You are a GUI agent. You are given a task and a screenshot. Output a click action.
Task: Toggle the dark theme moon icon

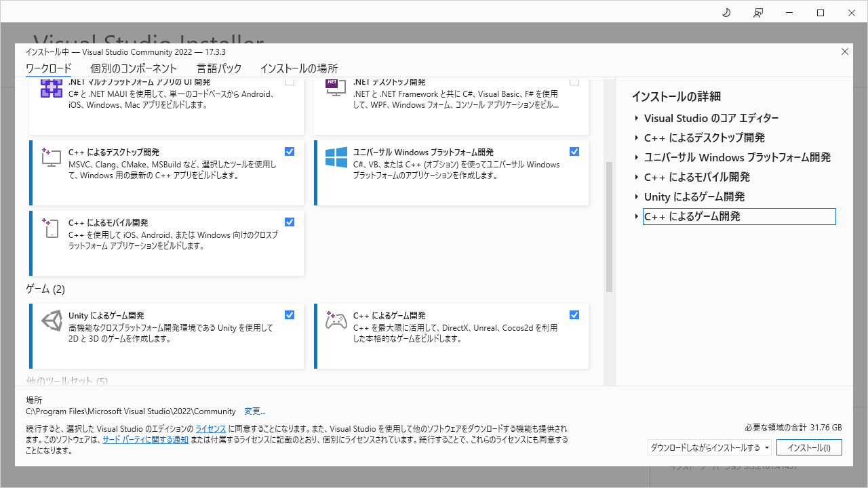[x=726, y=13]
